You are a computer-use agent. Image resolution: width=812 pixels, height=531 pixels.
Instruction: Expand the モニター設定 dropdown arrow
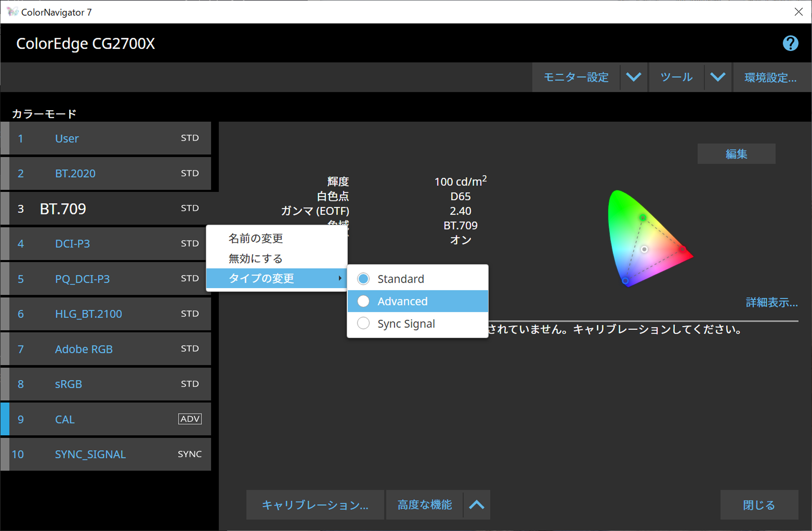pyautogui.click(x=634, y=77)
